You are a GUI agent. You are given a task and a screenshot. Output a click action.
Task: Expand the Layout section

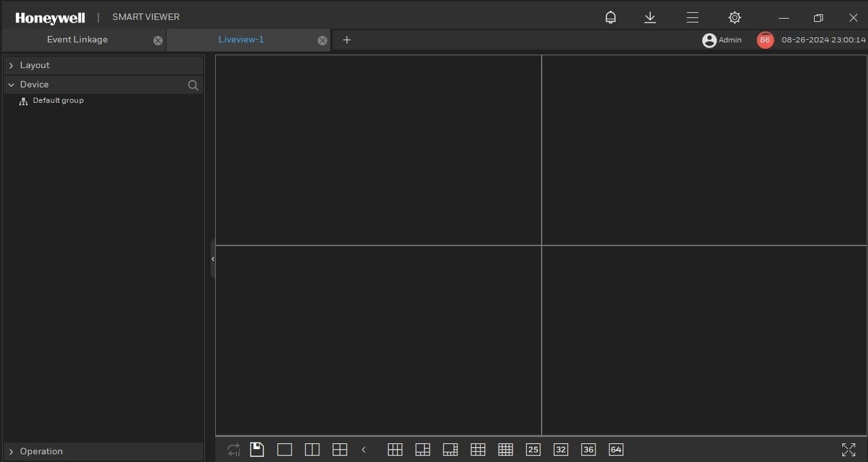tap(35, 65)
